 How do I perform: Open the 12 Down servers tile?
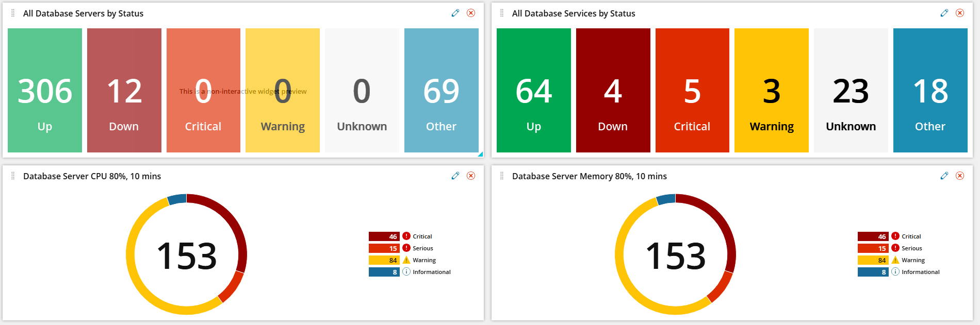click(x=124, y=90)
